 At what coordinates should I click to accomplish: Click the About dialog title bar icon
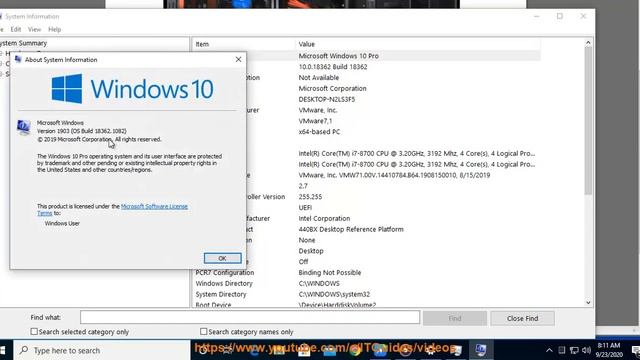[x=18, y=60]
